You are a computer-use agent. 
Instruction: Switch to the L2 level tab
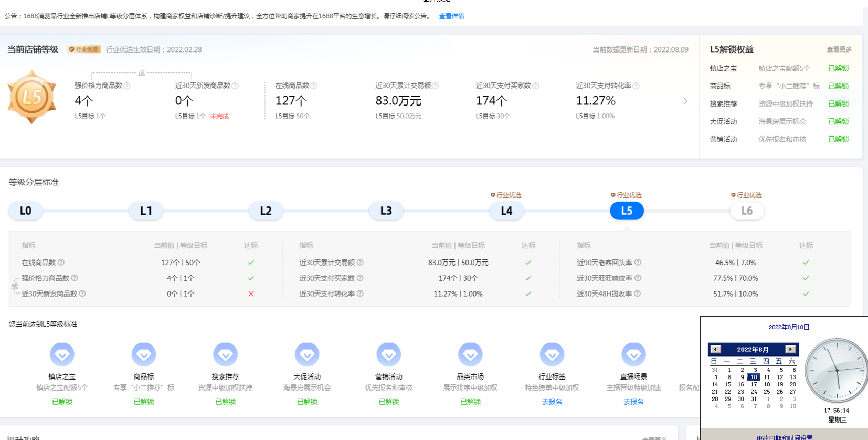pos(266,211)
